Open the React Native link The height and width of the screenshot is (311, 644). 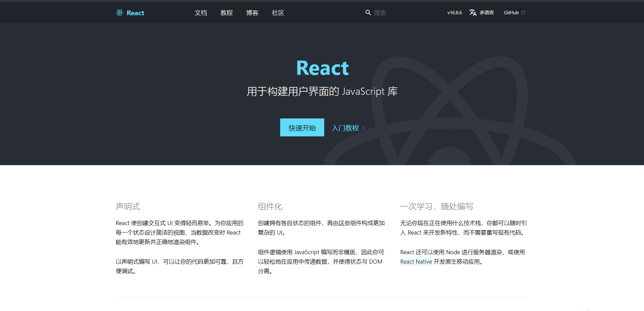pos(416,262)
